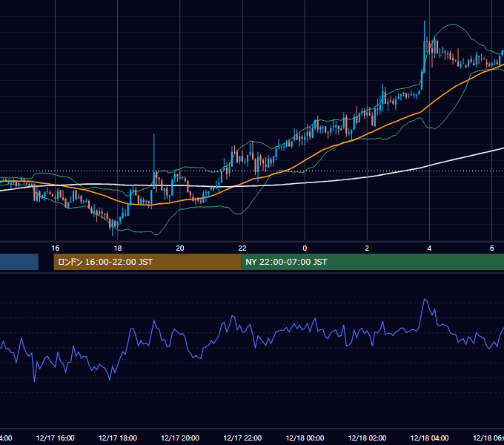Click the hour '4' axis label
Screen dimensions: 504x445
point(429,248)
